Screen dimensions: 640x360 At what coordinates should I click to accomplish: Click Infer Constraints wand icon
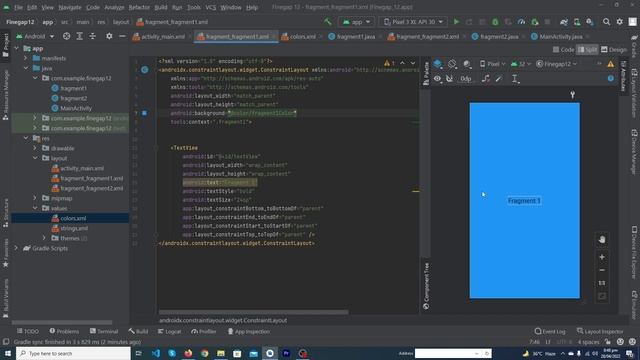pos(499,78)
